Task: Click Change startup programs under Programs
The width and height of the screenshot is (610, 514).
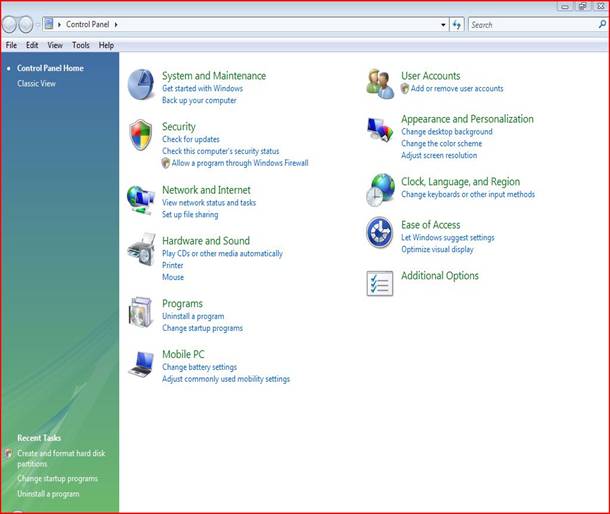Action: tap(202, 328)
